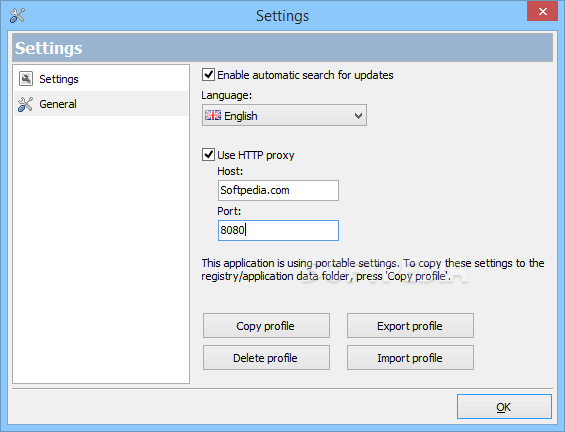
Task: Click the portable settings information text
Action: pos(373,270)
